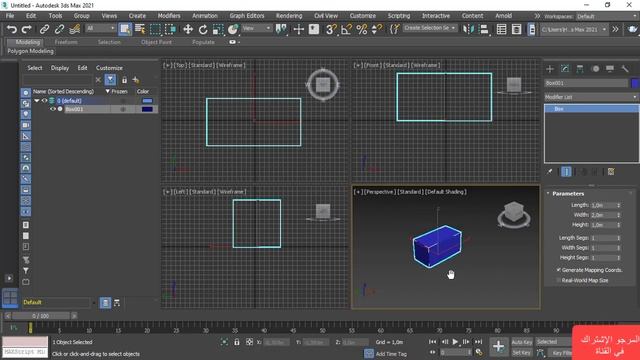
Task: Open the selection filter 'All' dropdown
Action: click(100, 28)
